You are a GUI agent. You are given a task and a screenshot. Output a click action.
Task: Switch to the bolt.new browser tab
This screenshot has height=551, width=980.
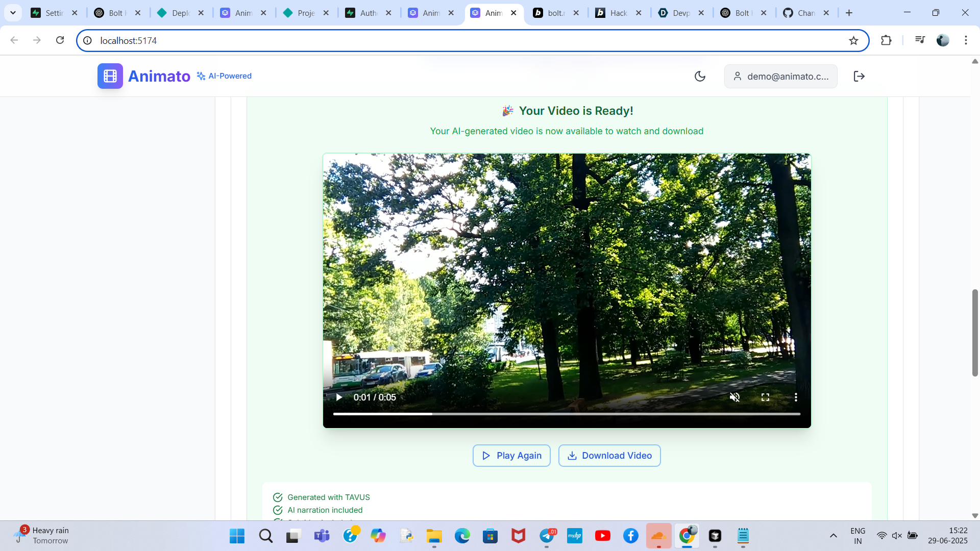[554, 13]
